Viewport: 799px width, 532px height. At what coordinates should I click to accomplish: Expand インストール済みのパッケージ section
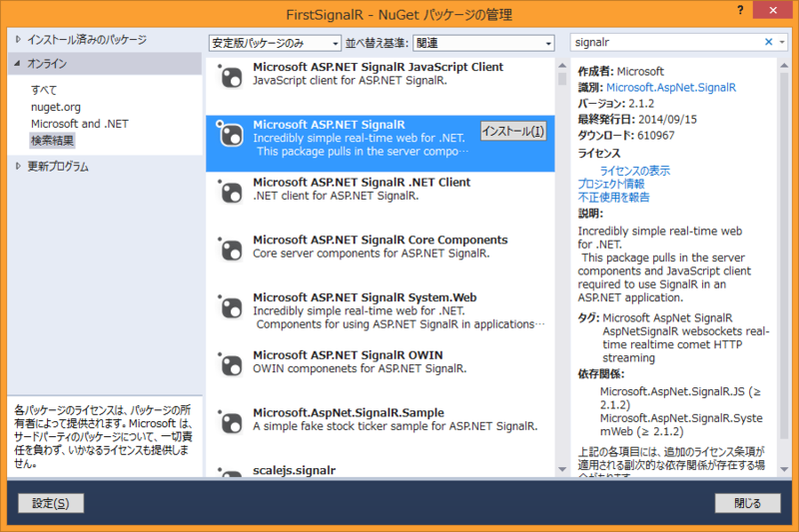(18, 39)
